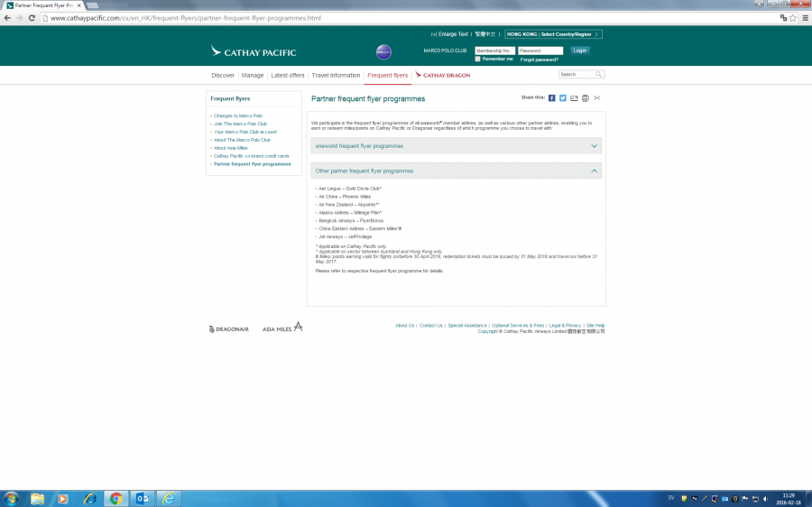
Task: Select Travel information in navigation bar
Action: (336, 75)
